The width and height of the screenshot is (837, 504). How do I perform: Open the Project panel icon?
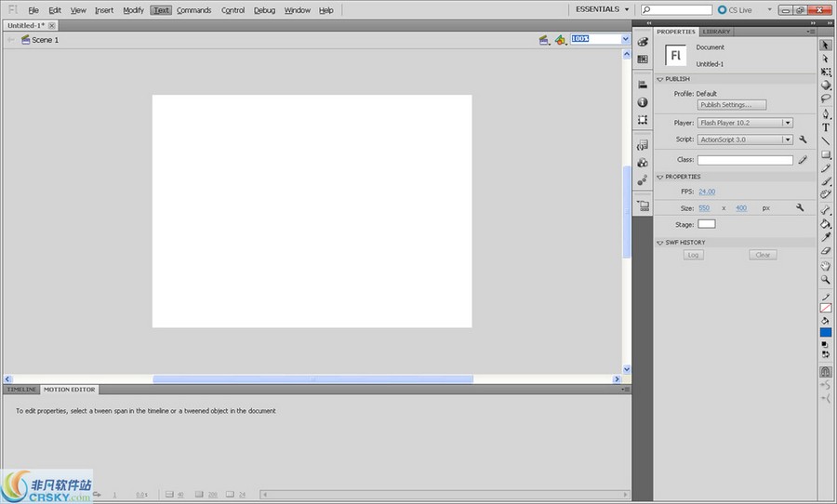(x=643, y=206)
